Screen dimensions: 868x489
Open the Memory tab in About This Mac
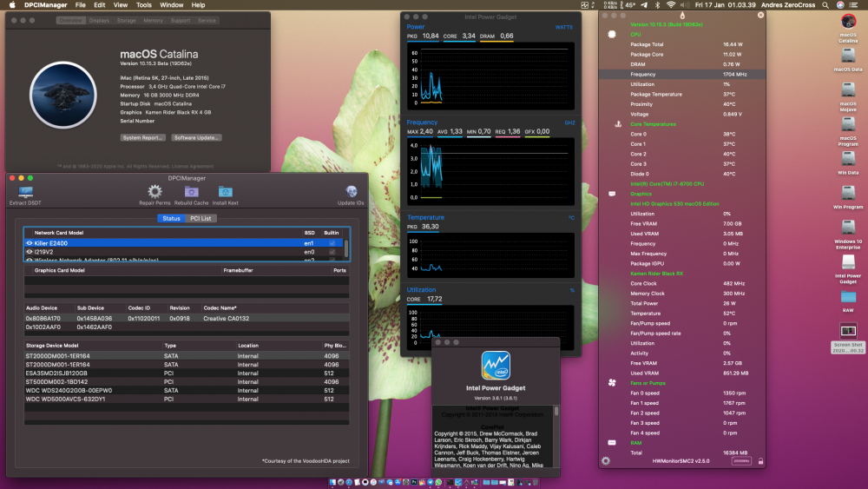[x=154, y=21]
